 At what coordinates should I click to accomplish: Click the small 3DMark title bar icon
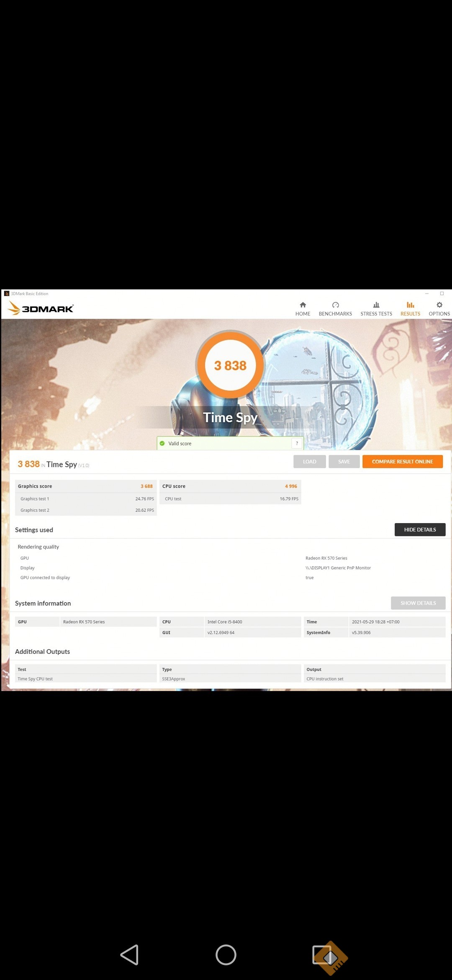pos(7,294)
